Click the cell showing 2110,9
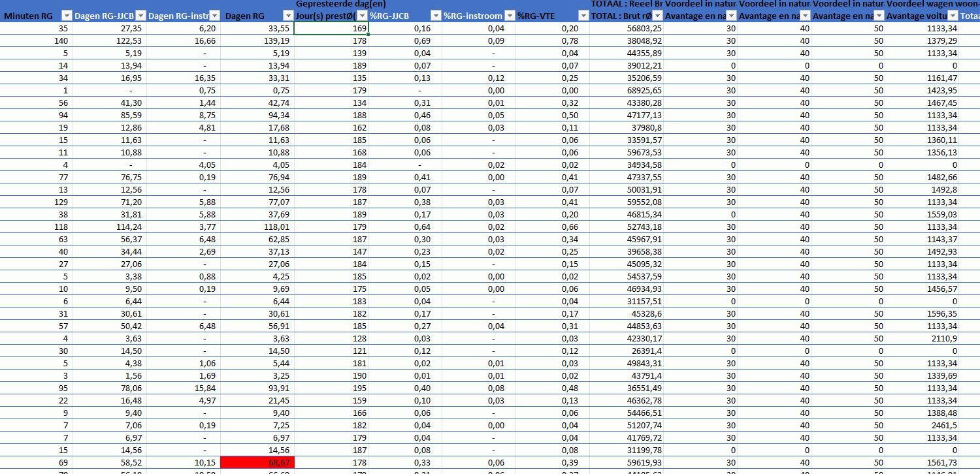Screen dimensions: 980x474 point(923,338)
